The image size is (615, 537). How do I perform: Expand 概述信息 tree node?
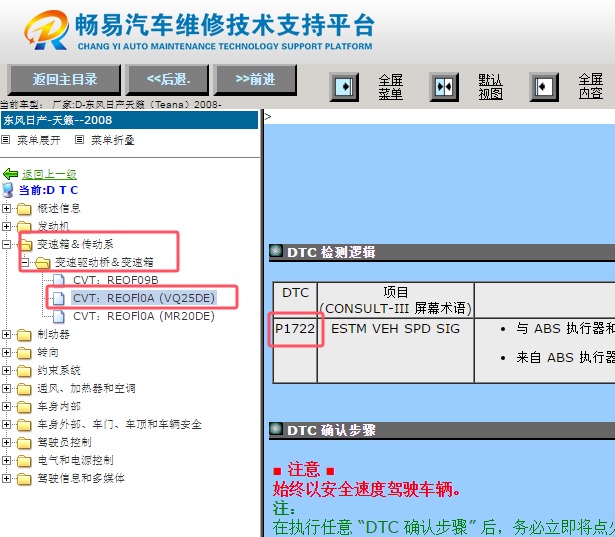(x=6, y=208)
